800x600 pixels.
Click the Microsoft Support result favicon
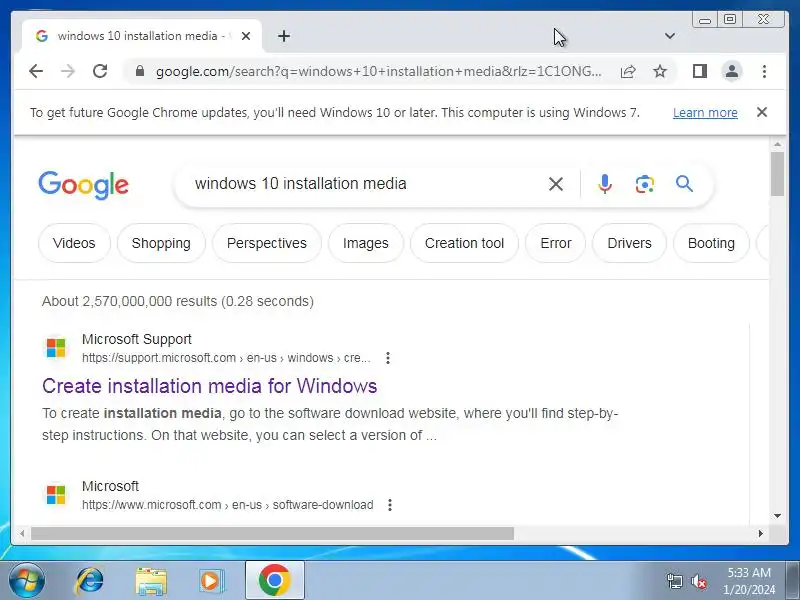(56, 348)
